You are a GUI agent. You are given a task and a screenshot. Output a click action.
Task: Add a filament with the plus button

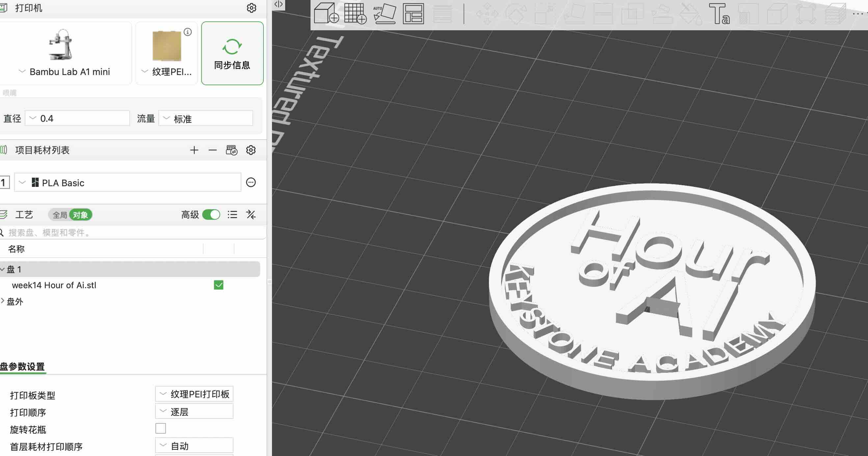click(194, 150)
